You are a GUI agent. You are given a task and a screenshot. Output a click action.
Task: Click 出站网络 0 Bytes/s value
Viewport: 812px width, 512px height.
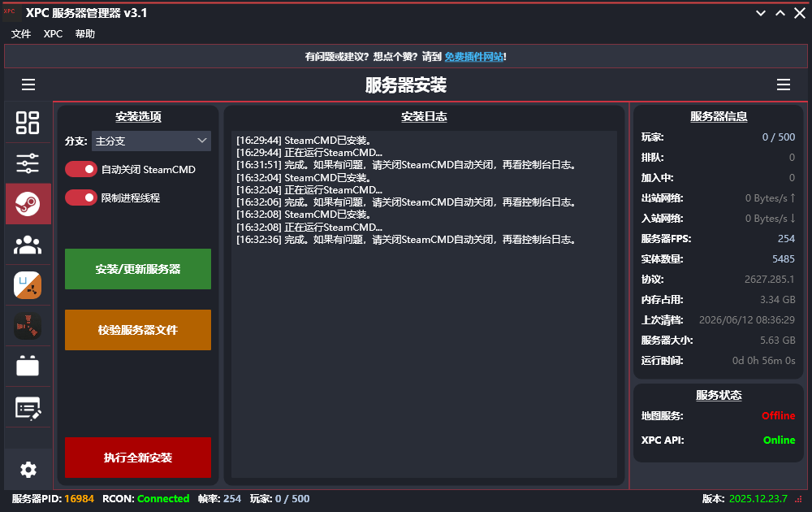770,198
